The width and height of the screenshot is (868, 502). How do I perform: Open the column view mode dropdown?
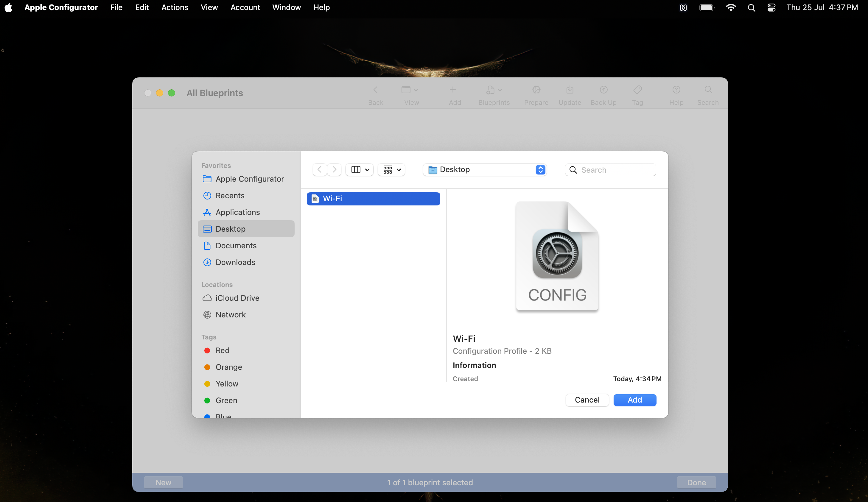tap(360, 170)
